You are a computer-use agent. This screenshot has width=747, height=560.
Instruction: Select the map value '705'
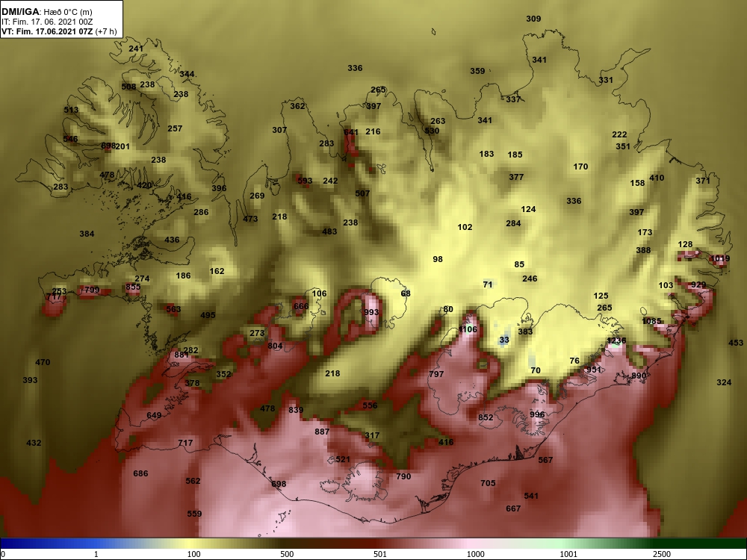coord(488,483)
